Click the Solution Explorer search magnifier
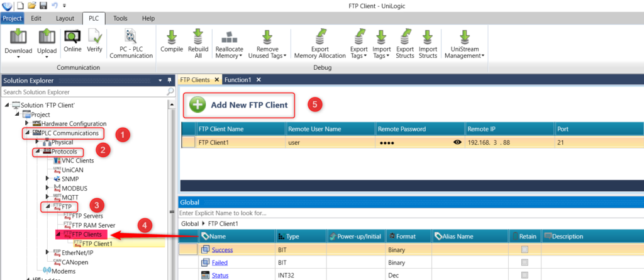The image size is (644, 280). point(170,92)
